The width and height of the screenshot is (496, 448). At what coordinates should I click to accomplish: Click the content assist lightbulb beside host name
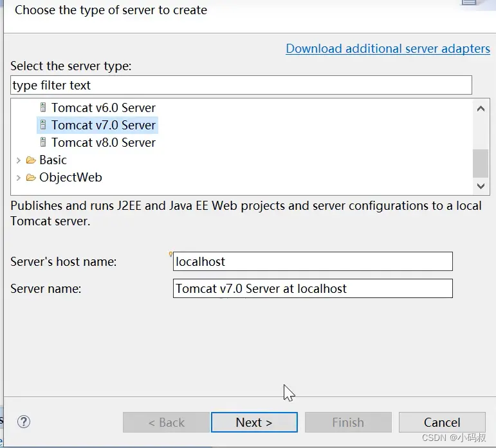[170, 254]
